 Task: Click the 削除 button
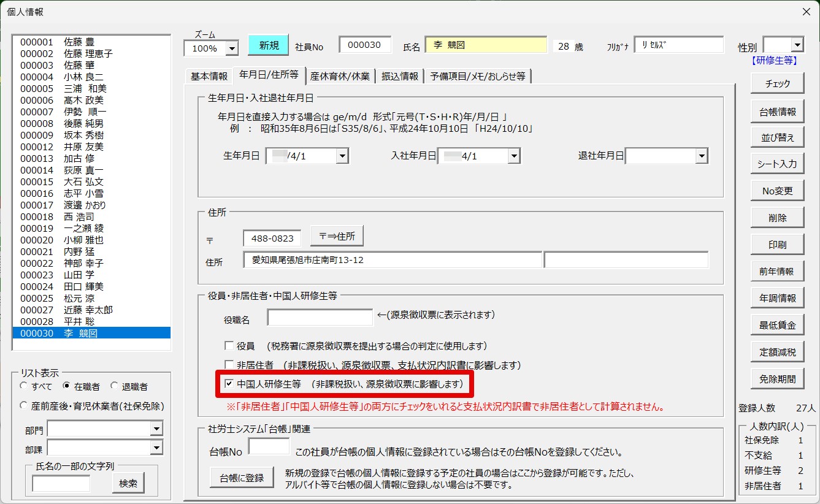point(777,218)
